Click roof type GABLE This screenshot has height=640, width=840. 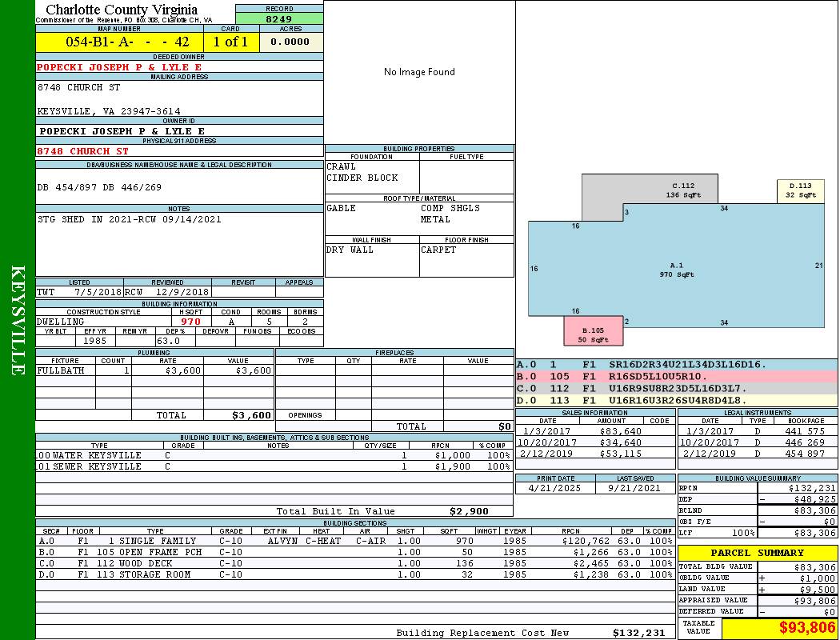pos(342,208)
